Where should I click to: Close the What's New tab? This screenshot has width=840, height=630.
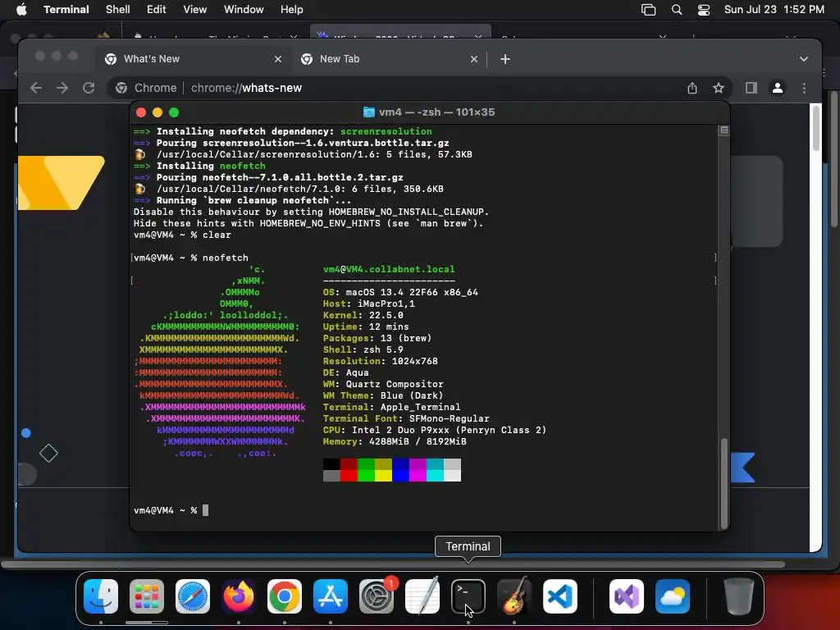[277, 59]
